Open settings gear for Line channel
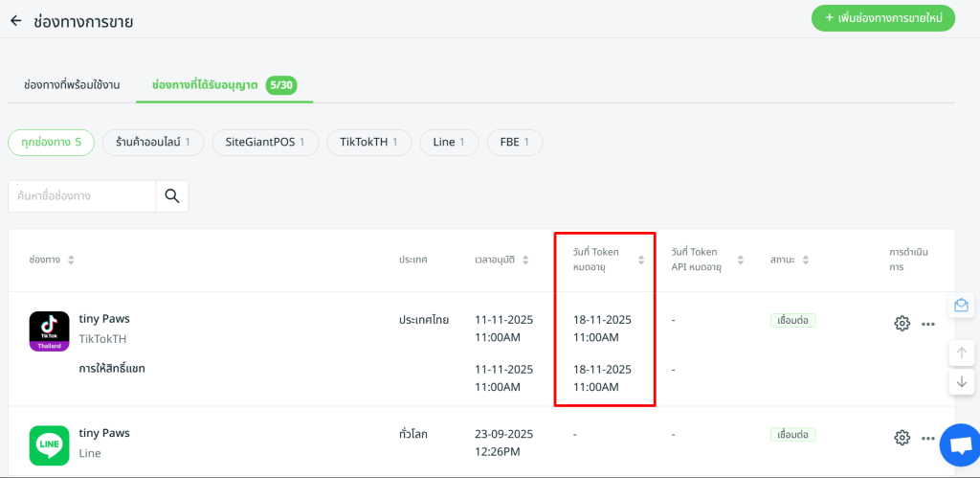This screenshot has height=478, width=980. [902, 437]
